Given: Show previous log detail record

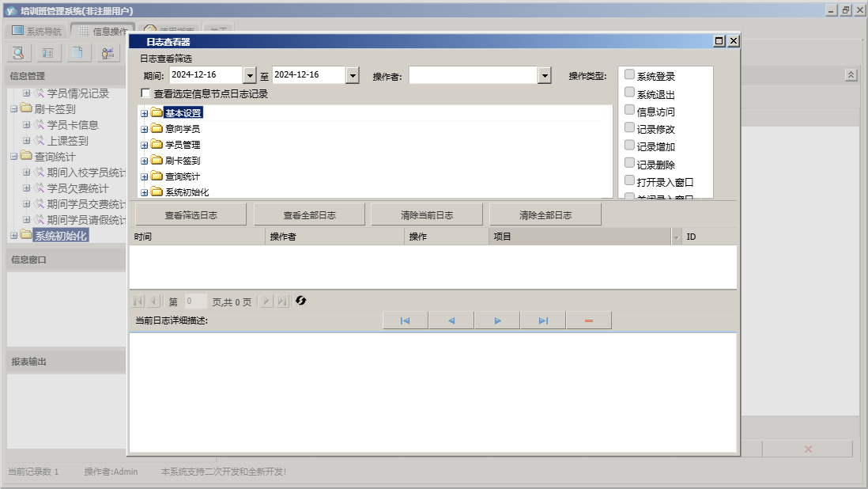Looking at the screenshot, I should coord(451,320).
